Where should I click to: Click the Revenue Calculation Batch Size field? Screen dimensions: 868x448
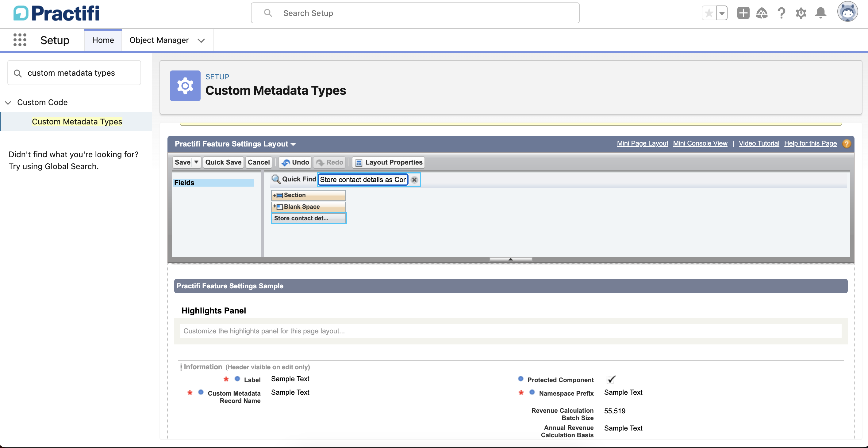(x=562, y=414)
